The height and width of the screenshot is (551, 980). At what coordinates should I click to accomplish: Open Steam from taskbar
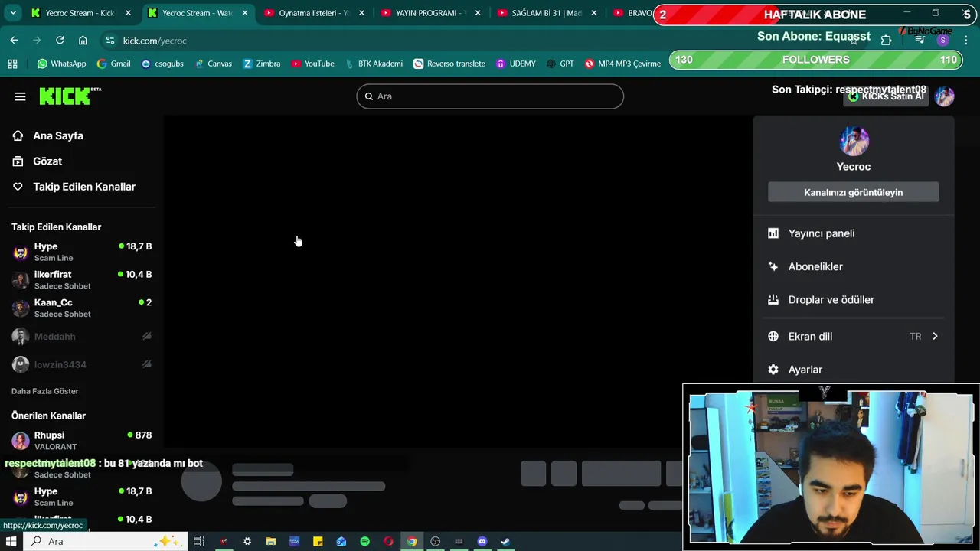pos(505,542)
